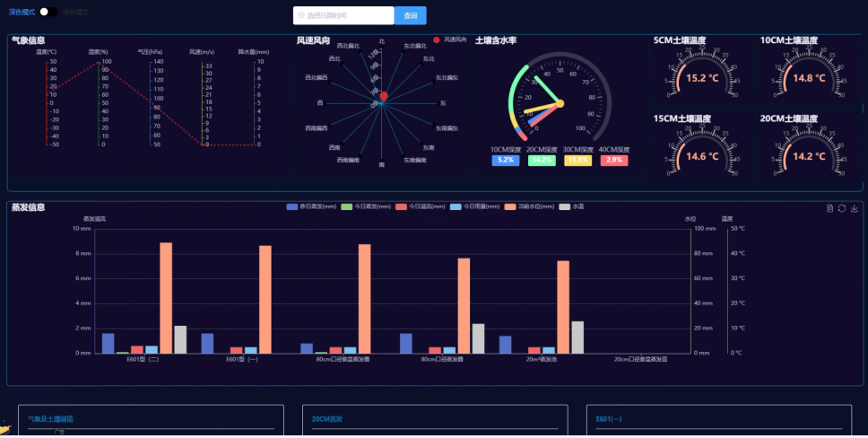Screen dimensions: 868x438
Task: Toggle the 昨日蒸发(mm) legend series
Action: click(293, 207)
